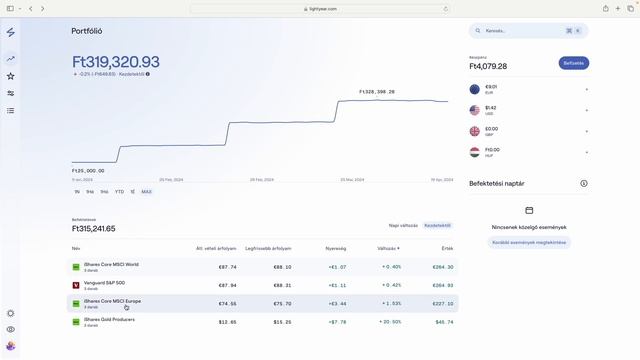
Task: Click the Safari share icon
Action: pyautogui.click(x=606, y=9)
